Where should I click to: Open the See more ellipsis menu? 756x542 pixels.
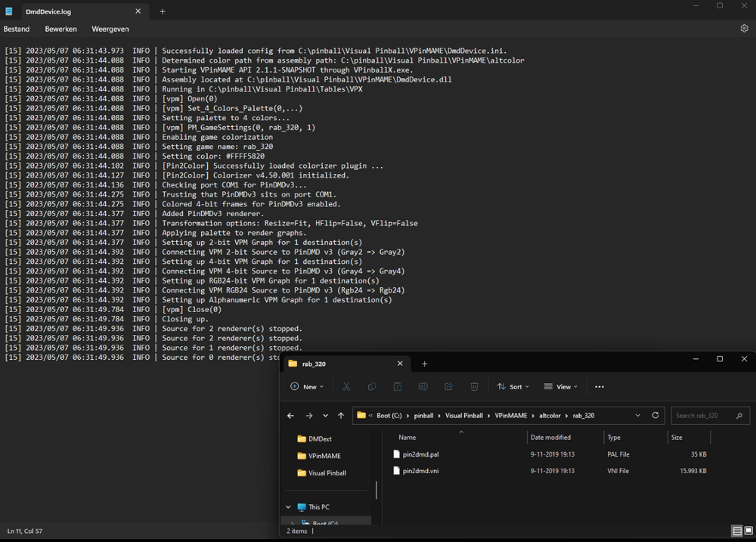pyautogui.click(x=600, y=387)
